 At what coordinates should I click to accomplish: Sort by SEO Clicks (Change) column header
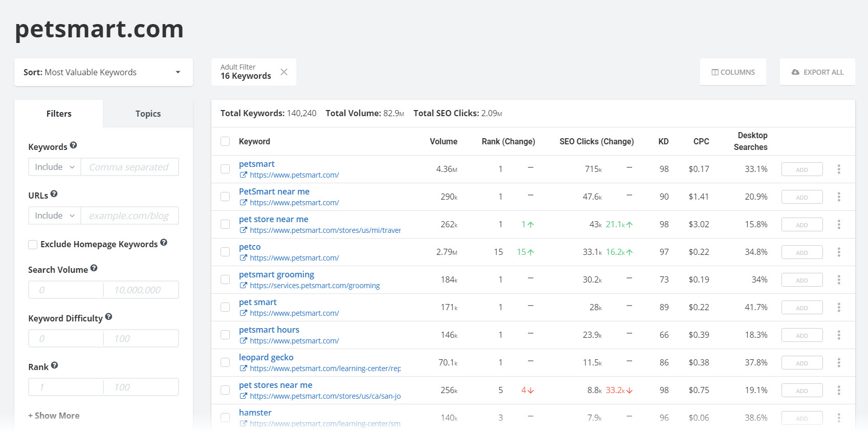click(x=597, y=141)
